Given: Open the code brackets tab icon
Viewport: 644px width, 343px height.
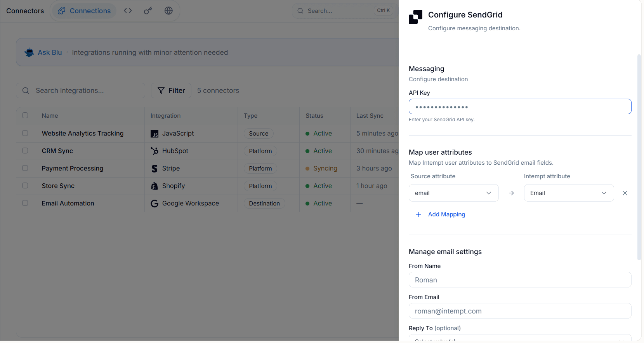Looking at the screenshot, I should (x=128, y=11).
